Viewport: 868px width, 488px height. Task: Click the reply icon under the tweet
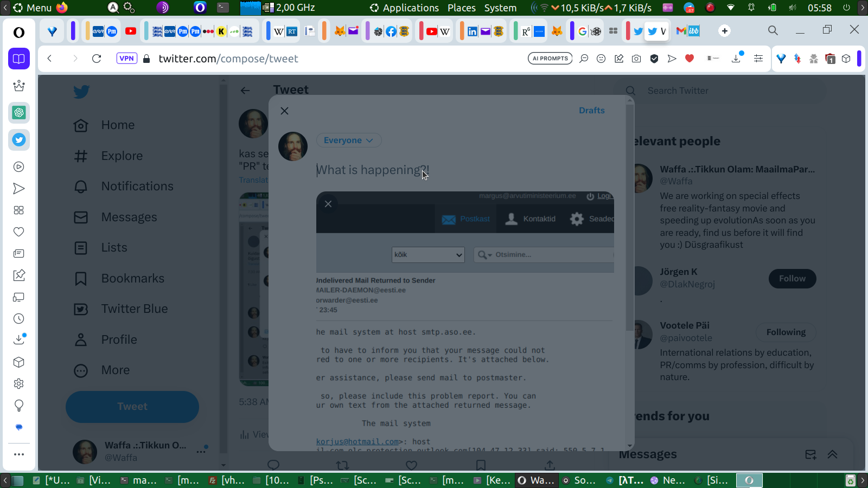pos(273,465)
